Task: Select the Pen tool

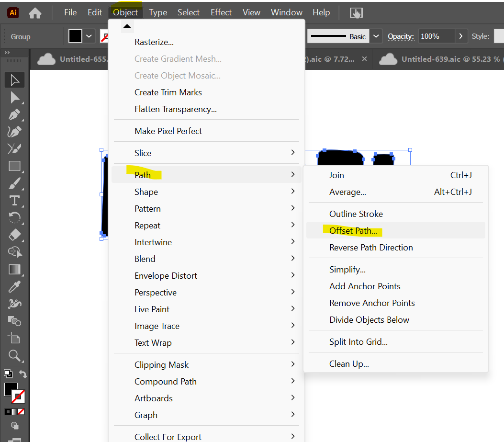Action: [x=14, y=115]
